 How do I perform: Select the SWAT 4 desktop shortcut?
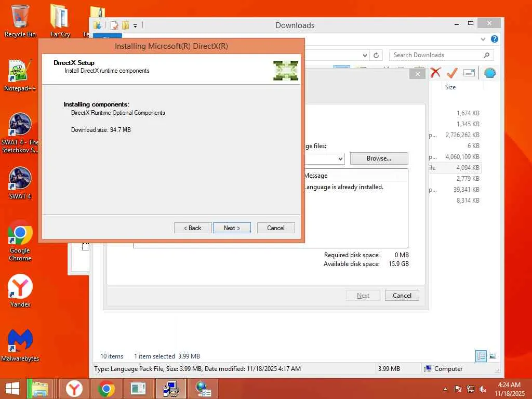(20, 183)
